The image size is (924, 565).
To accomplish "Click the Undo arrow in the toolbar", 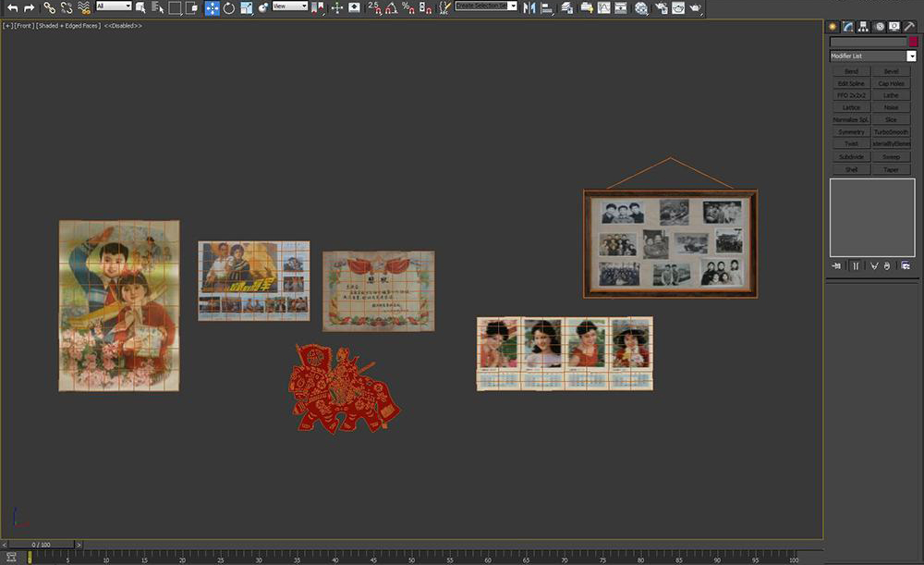I will coord(12,7).
